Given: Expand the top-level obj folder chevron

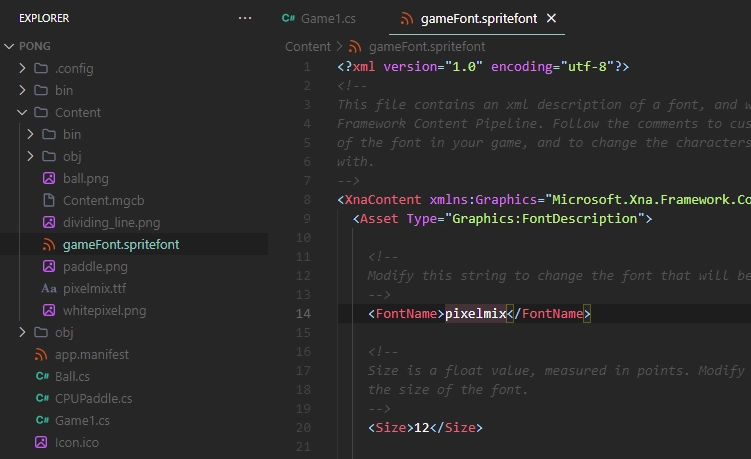Looking at the screenshot, I should 22,332.
